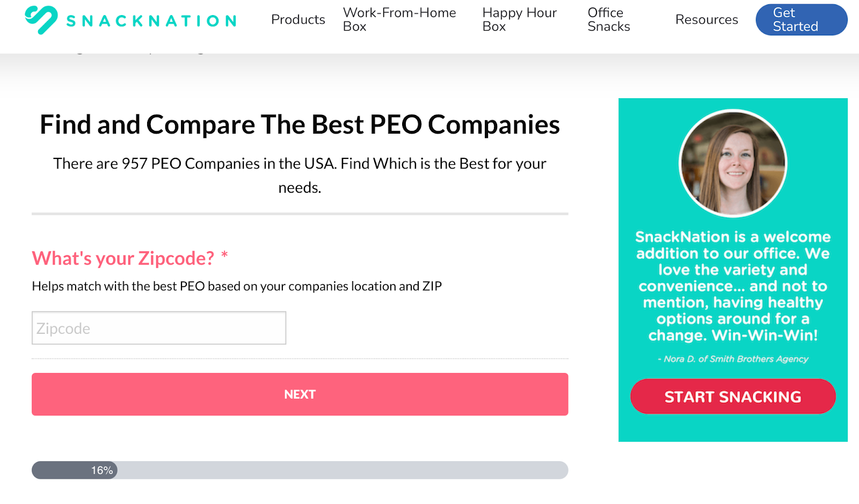Select the Work-From-Home Box nav item
Screen dimensions: 859x504
click(x=399, y=19)
